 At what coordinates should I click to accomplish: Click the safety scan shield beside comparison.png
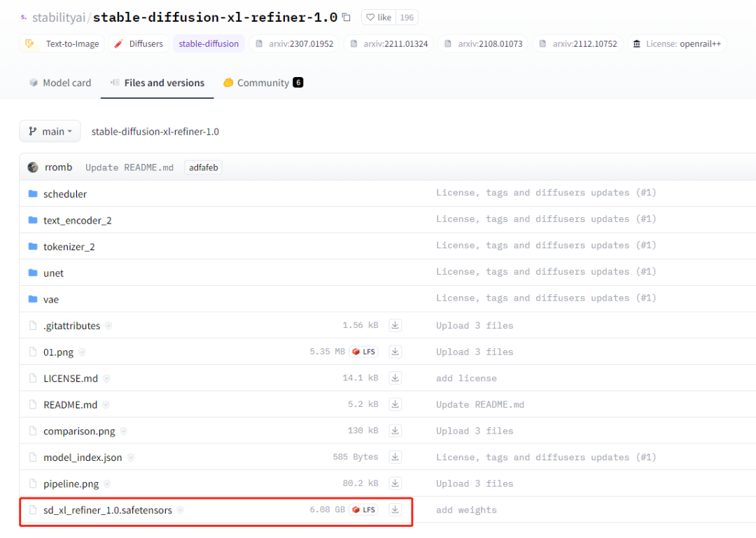click(x=123, y=431)
